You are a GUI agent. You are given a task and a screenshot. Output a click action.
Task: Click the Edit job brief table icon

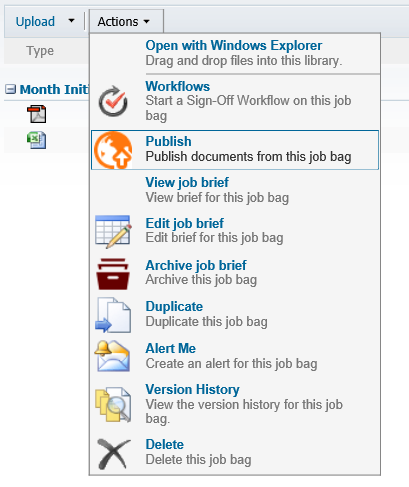[x=113, y=232]
